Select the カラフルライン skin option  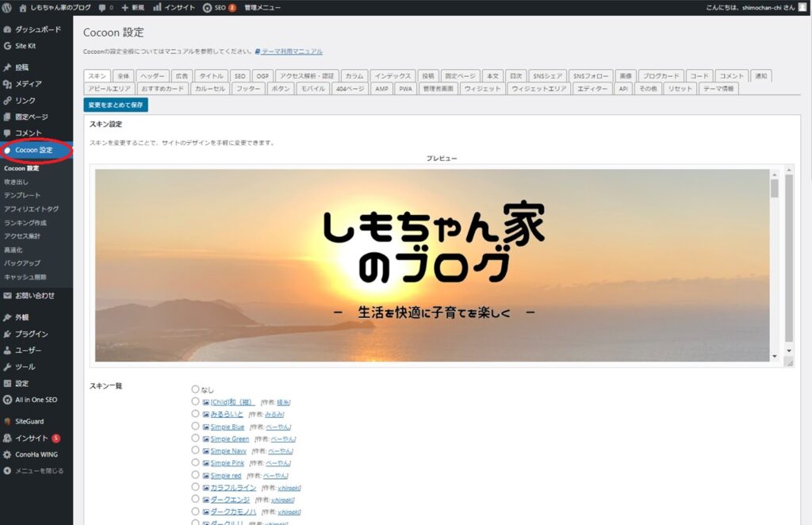click(195, 486)
